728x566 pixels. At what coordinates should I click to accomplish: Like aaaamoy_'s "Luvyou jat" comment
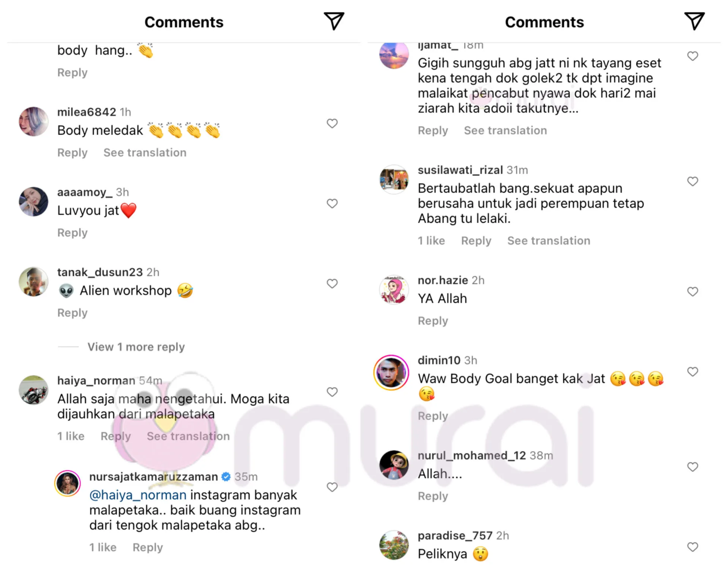tap(332, 203)
